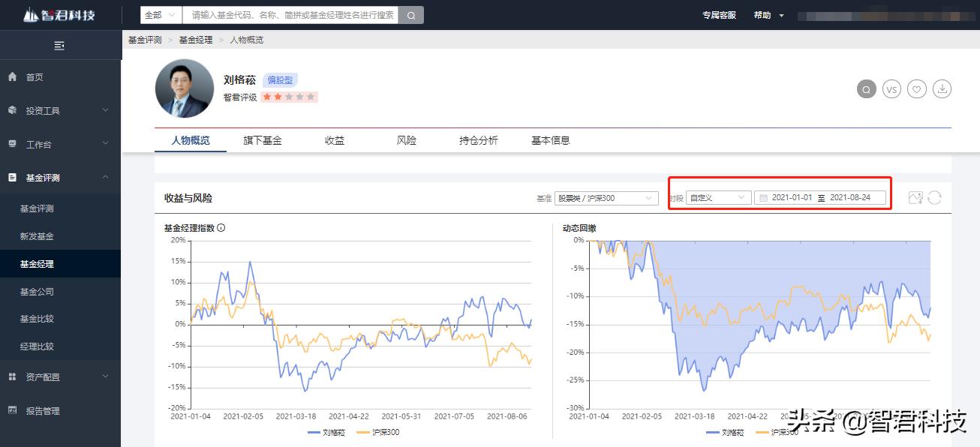Open the search magnifier in the search bar

(x=410, y=14)
